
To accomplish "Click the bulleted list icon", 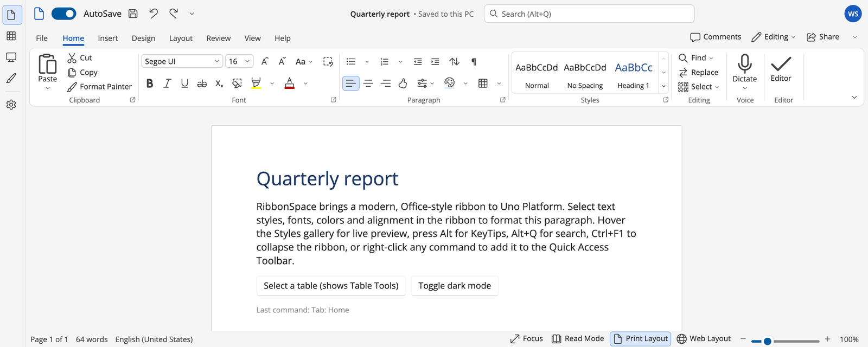I will click(x=351, y=61).
